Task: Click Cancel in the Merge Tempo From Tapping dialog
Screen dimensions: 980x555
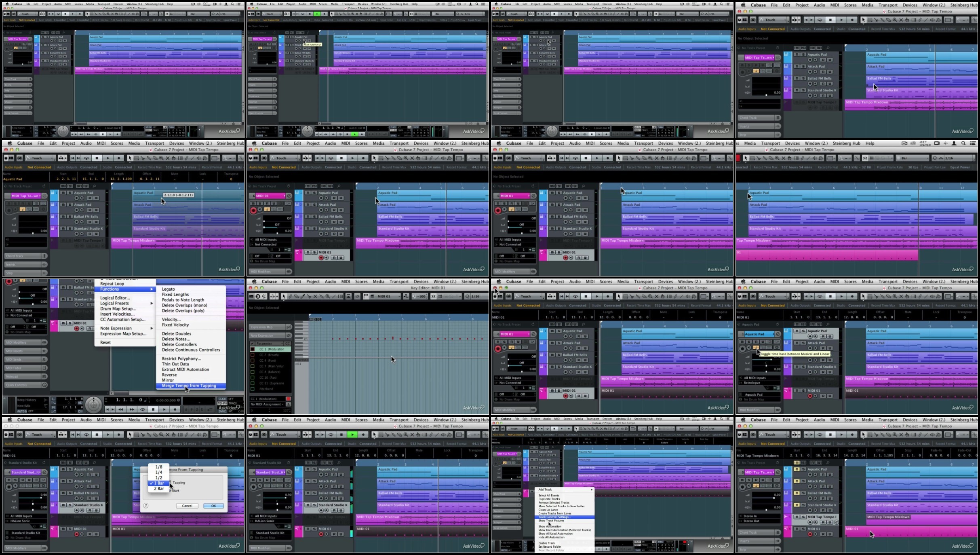Action: [187, 506]
